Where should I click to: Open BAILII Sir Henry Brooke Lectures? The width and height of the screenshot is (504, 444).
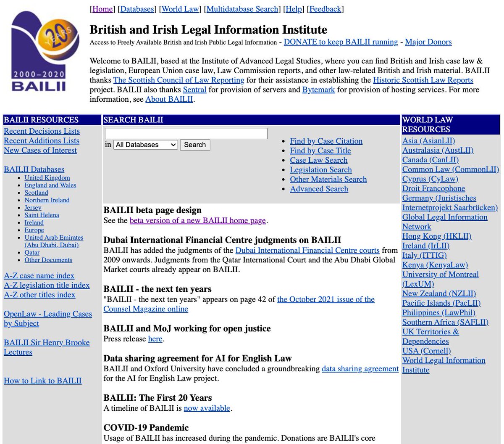pyautogui.click(x=47, y=347)
